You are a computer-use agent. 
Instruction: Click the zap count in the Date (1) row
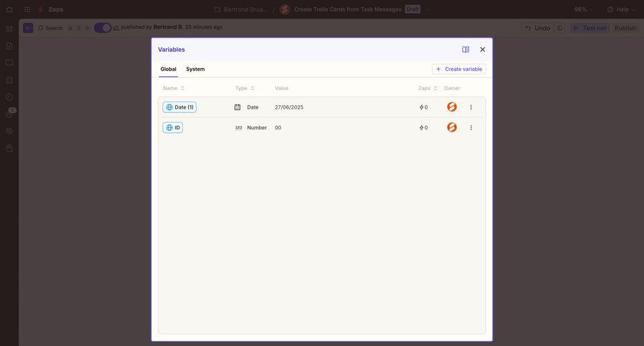pos(424,107)
